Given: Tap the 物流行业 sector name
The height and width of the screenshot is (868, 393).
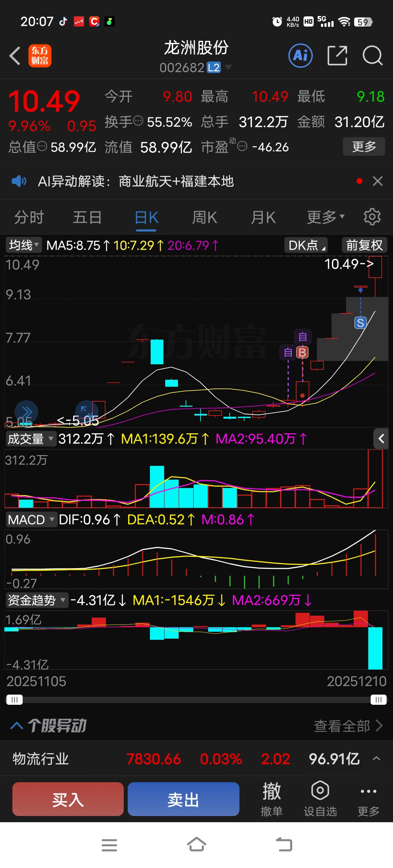Looking at the screenshot, I should 41,759.
